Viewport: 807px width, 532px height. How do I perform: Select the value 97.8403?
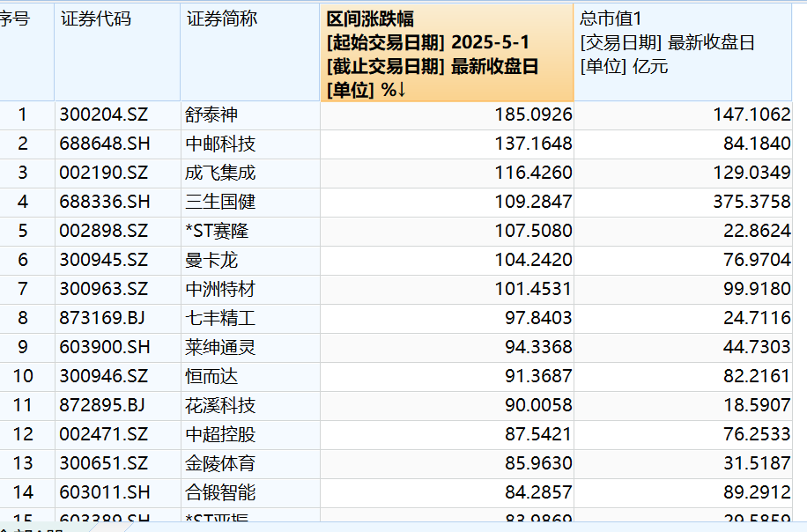tap(538, 318)
